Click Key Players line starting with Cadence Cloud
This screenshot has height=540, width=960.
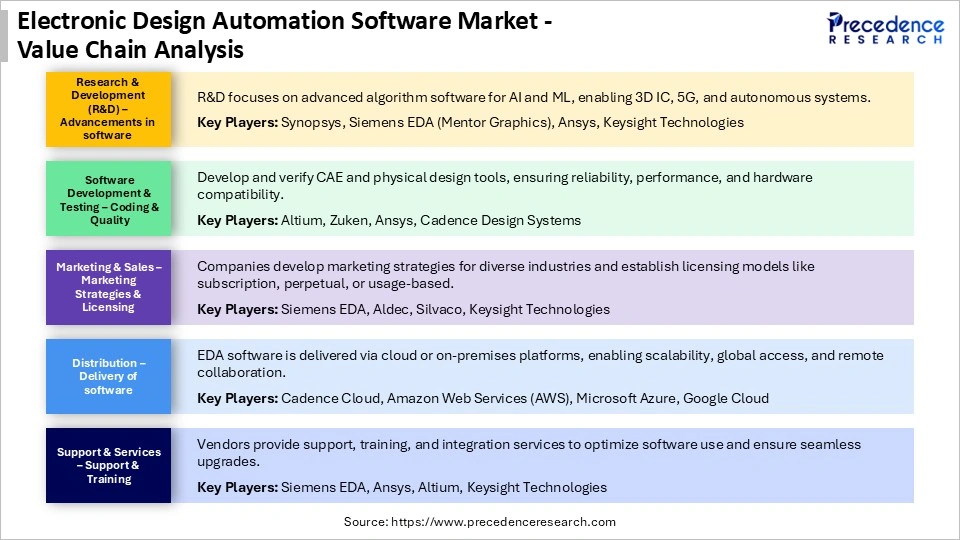point(483,399)
